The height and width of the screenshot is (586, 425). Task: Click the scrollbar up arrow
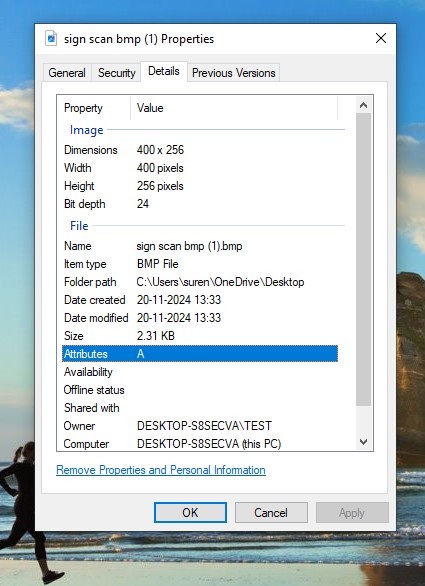click(x=363, y=105)
